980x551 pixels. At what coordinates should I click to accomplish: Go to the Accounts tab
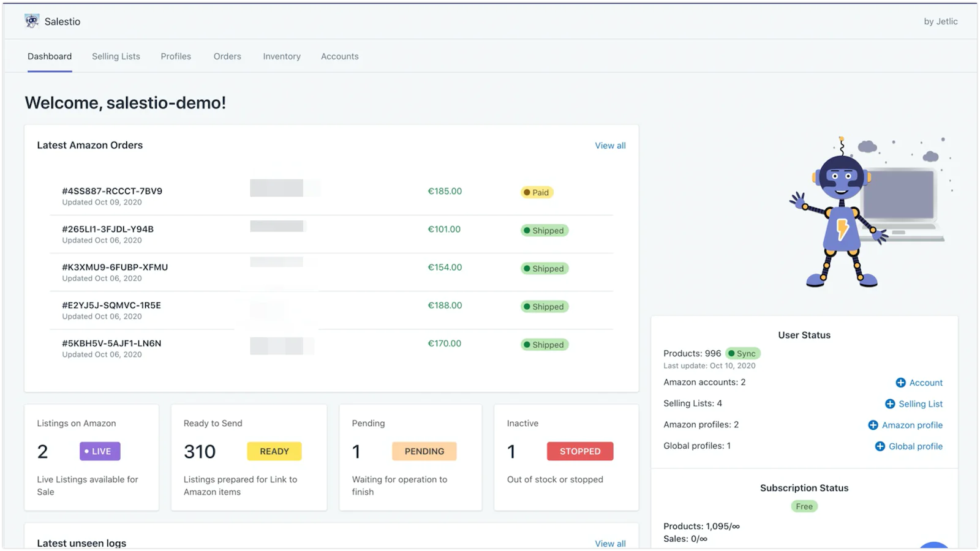tap(339, 56)
